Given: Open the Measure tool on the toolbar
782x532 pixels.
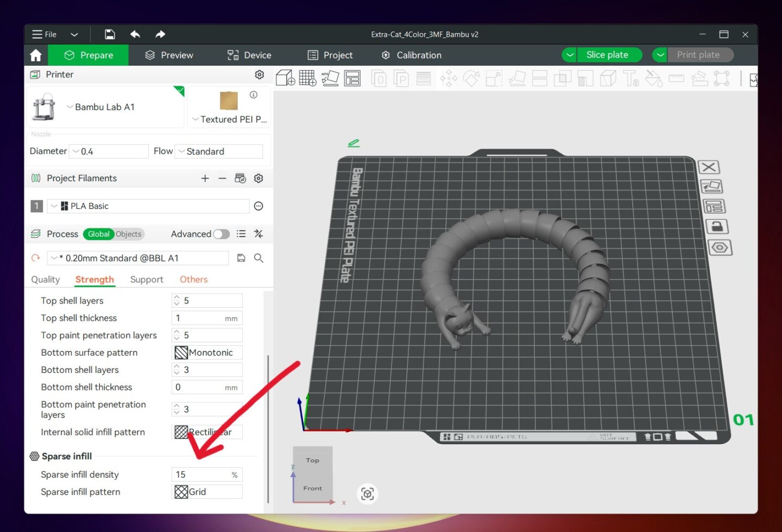Looking at the screenshot, I should 676,78.
